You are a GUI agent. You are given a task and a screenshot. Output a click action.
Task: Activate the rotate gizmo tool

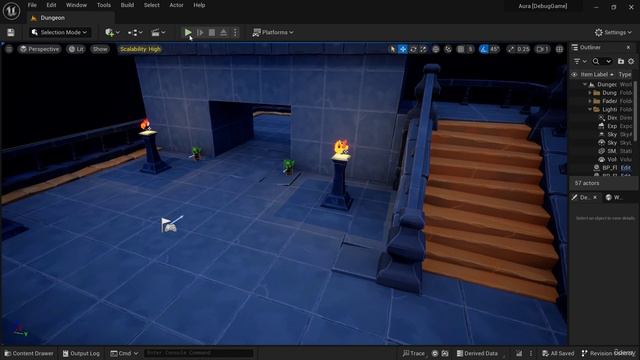coord(413,49)
